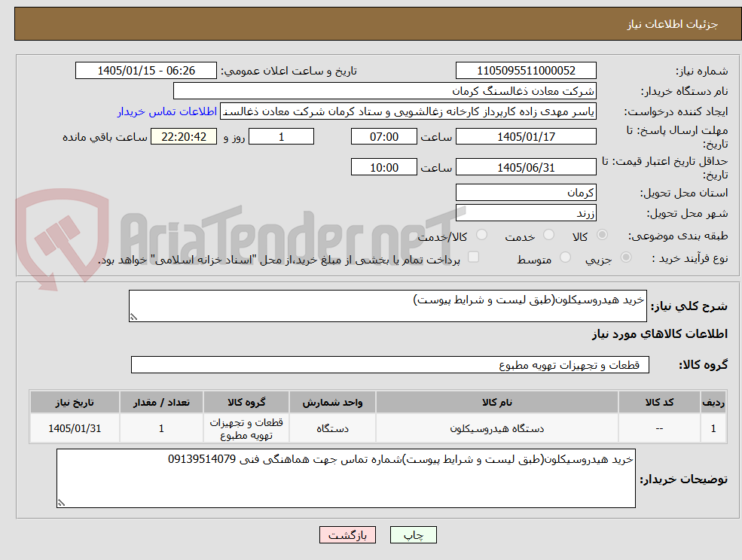Screen dimensions: 742x560
Task: Click the تاریخ نیاز column header
Action: (75, 403)
